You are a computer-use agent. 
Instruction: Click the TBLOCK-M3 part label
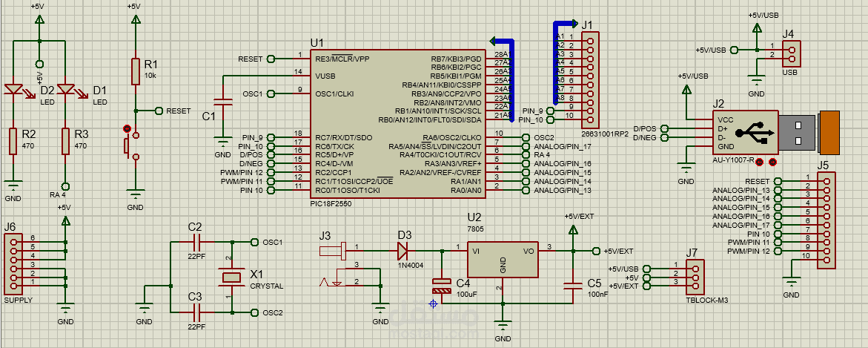706,300
